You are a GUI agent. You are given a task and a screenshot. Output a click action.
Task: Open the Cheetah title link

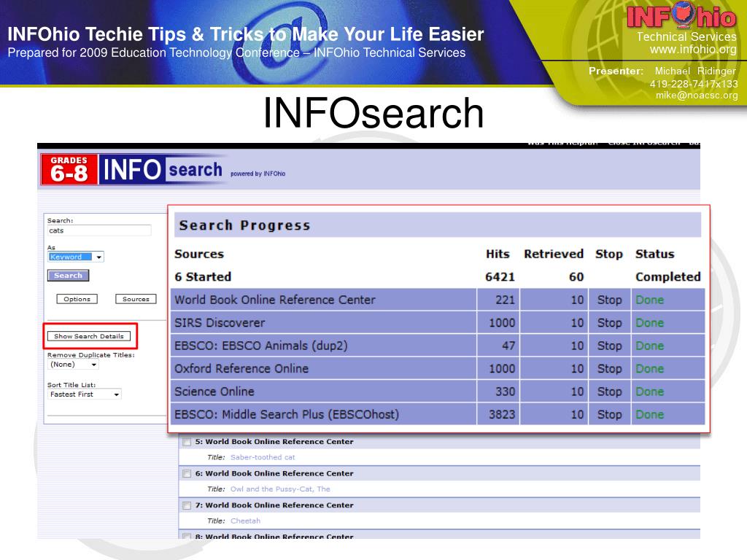coord(245,521)
